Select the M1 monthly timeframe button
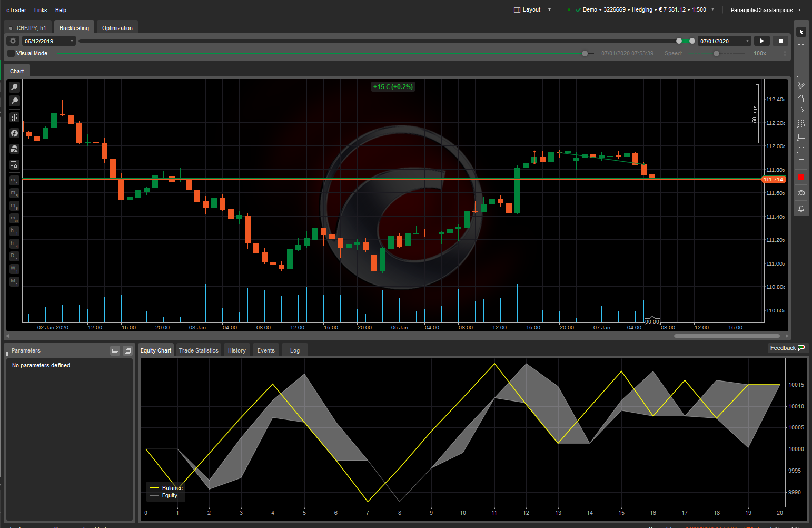This screenshot has height=528, width=812. [14, 281]
